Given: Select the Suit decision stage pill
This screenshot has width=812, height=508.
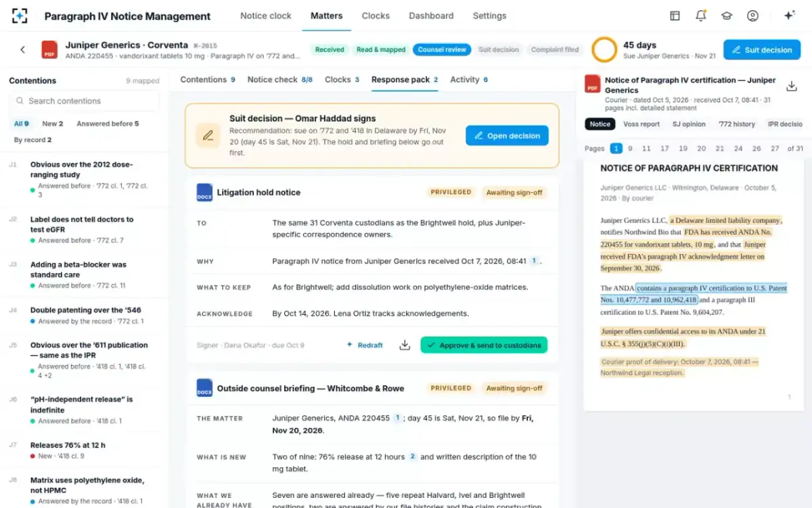Looking at the screenshot, I should point(499,49).
